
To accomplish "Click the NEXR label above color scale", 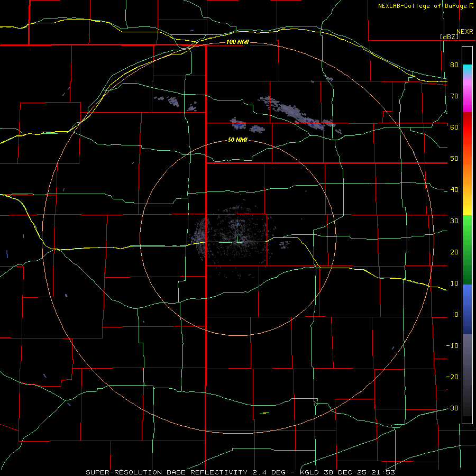I will pos(464,32).
